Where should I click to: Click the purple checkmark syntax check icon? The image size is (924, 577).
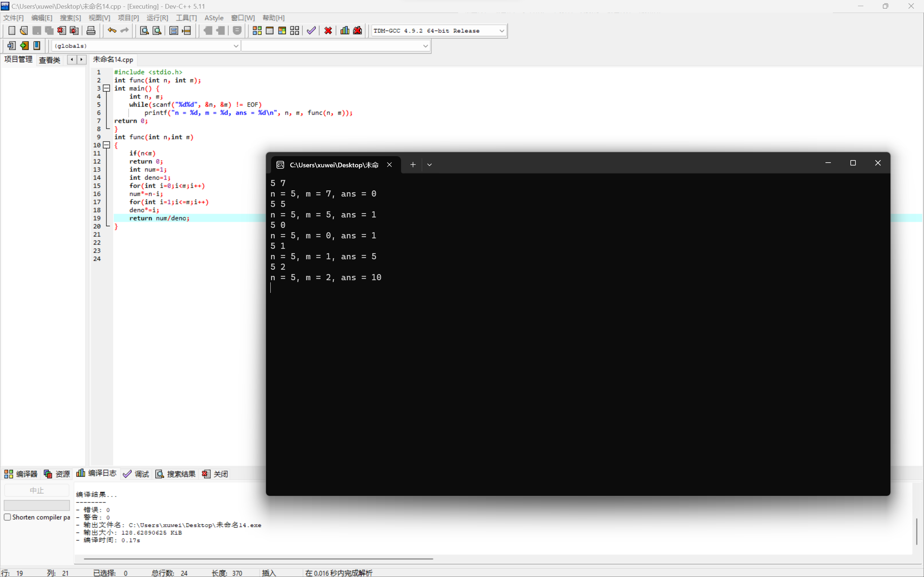click(311, 31)
